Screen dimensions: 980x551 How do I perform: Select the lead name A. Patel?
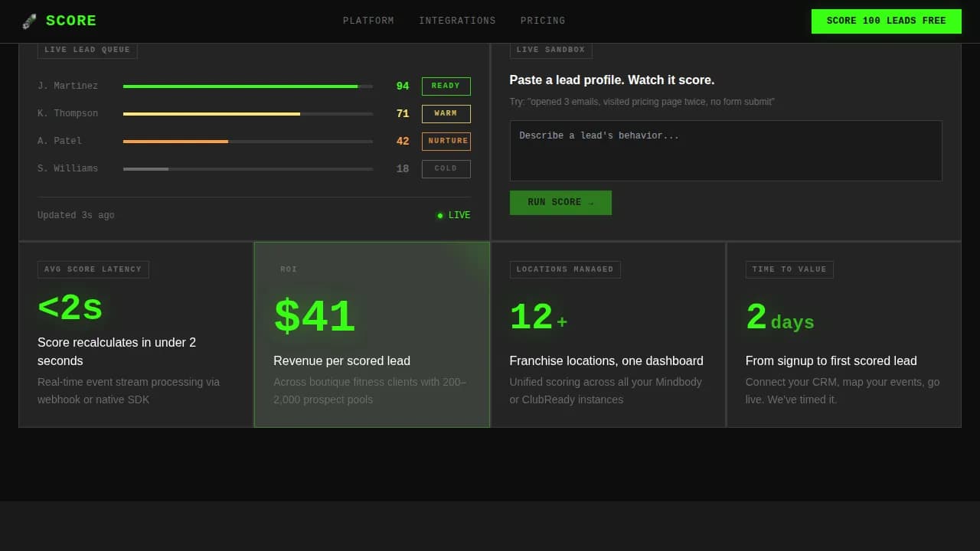pos(60,141)
